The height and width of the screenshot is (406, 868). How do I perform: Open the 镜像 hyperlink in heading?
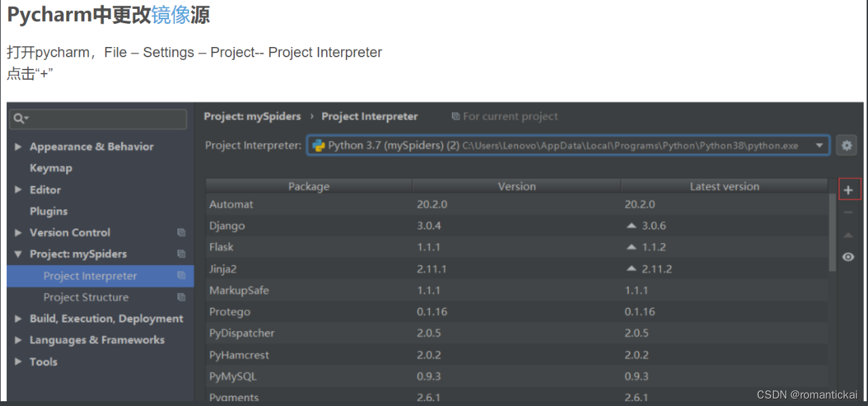click(171, 14)
